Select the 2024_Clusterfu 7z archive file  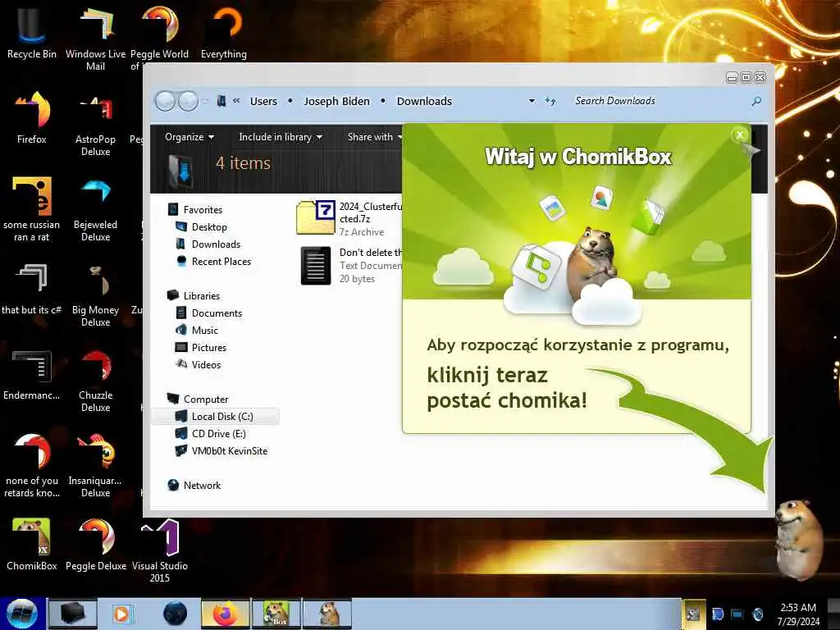pyautogui.click(x=348, y=218)
